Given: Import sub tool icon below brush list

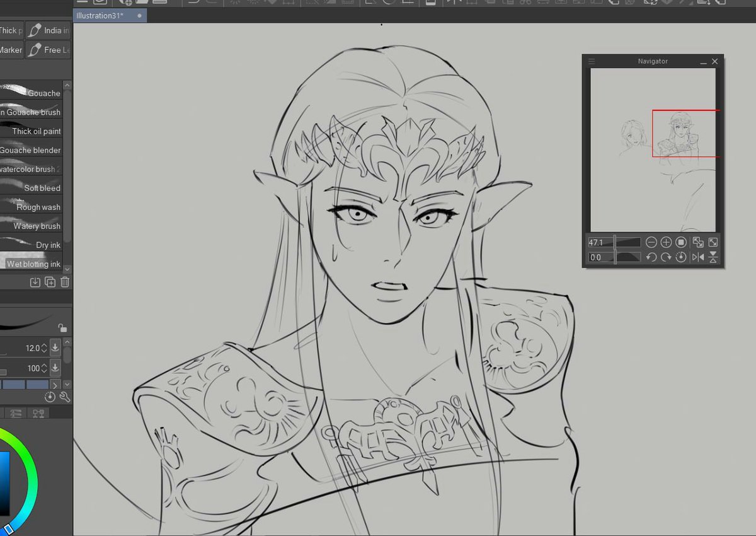Looking at the screenshot, I should [35, 282].
